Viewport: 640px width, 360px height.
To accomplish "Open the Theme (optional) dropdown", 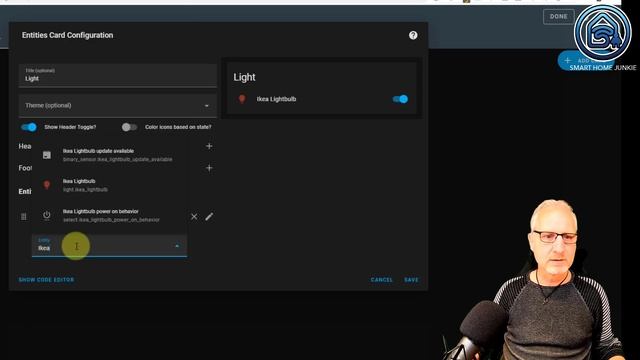I will pos(118,106).
